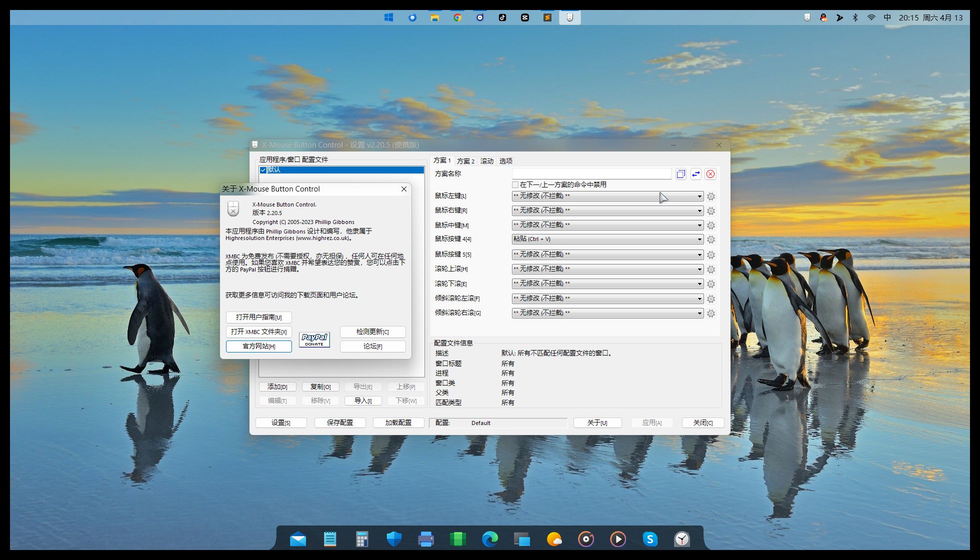Expand the 鼠标中键 action dropdown
The width and height of the screenshot is (980, 560).
607,225
